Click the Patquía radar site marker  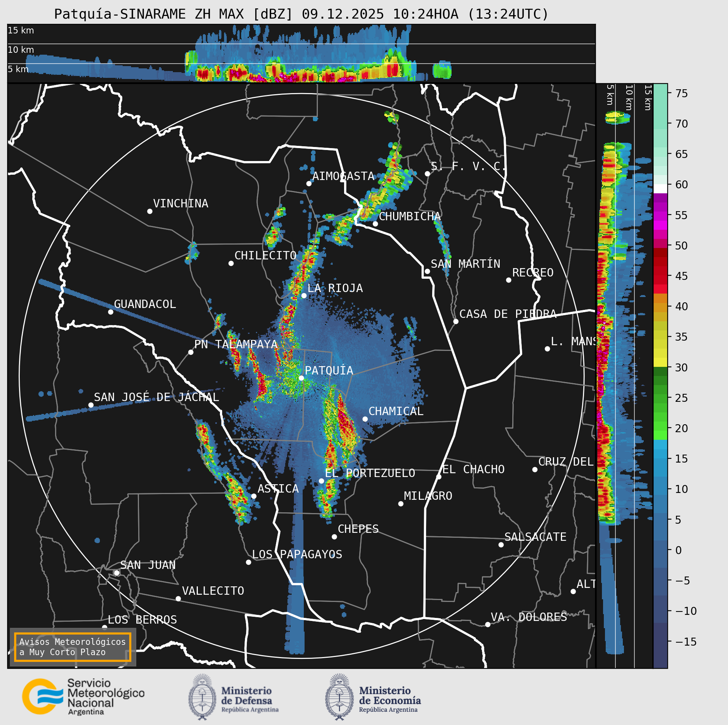click(x=301, y=378)
